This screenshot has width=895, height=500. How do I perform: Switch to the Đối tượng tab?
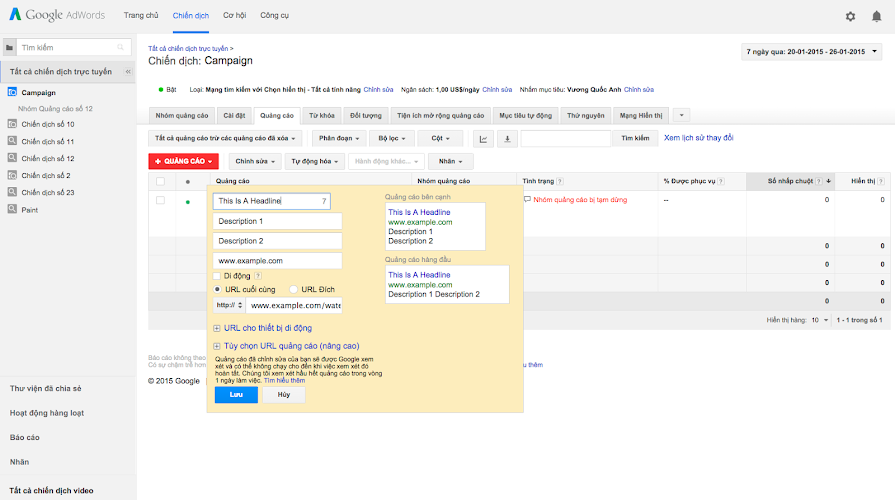click(x=366, y=115)
